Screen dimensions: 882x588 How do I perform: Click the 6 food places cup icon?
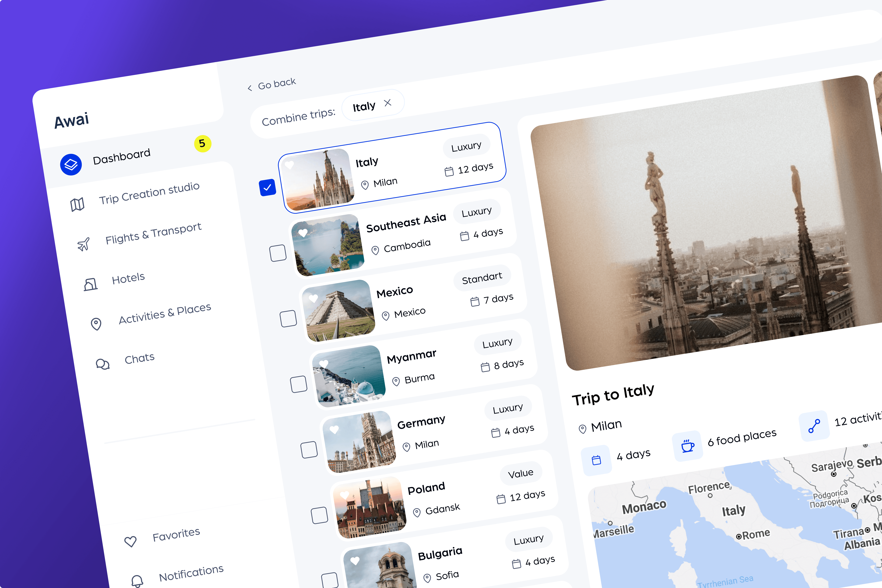687,446
